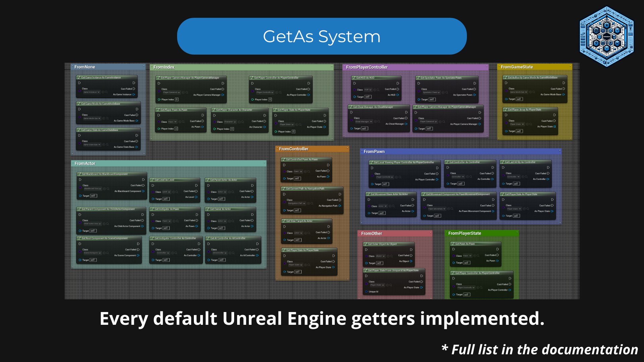Screen dimensions: 644x362
Task: Click the Player Index field on Get Player Pawn As Pawn
Action: 177,129
